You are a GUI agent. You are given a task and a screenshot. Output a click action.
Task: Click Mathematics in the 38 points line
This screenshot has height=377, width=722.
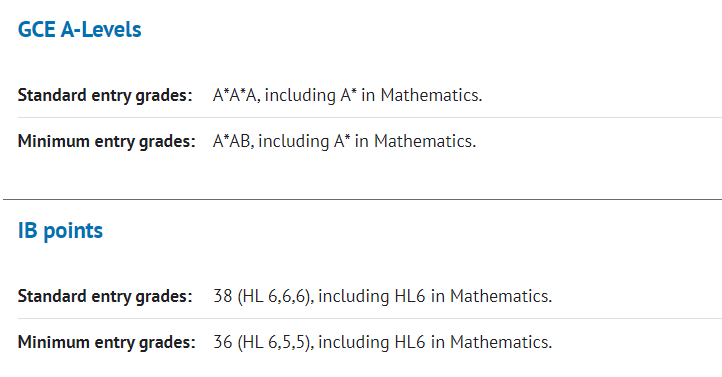point(499,296)
